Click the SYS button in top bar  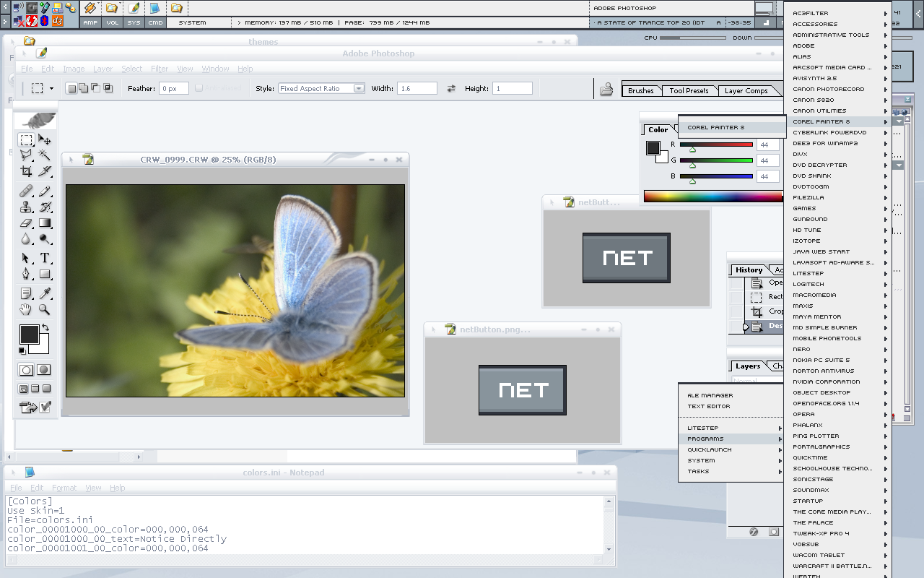pyautogui.click(x=134, y=22)
